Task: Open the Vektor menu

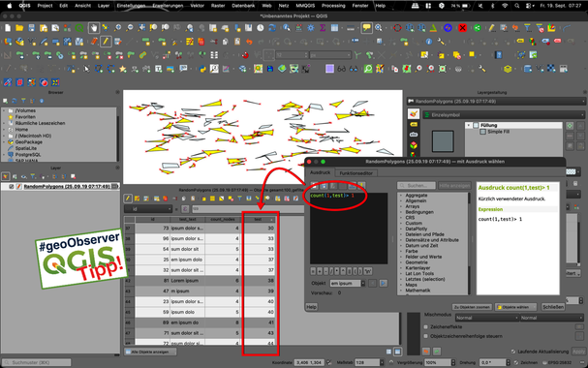Action: coord(198,6)
